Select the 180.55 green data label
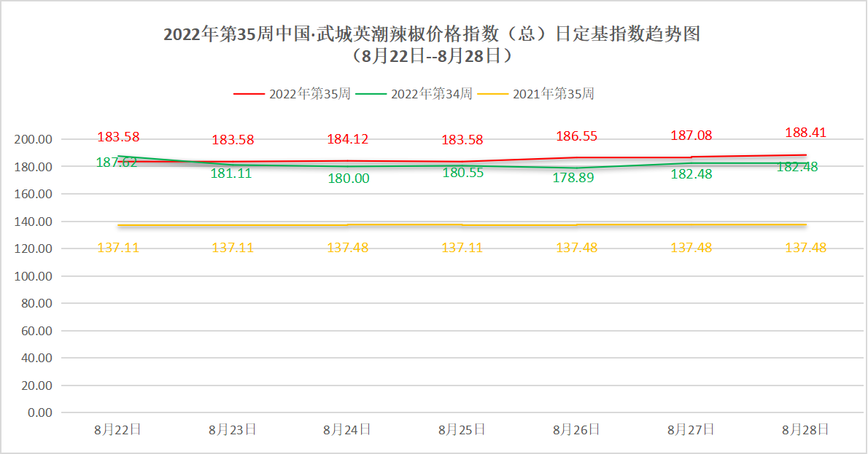 (462, 173)
